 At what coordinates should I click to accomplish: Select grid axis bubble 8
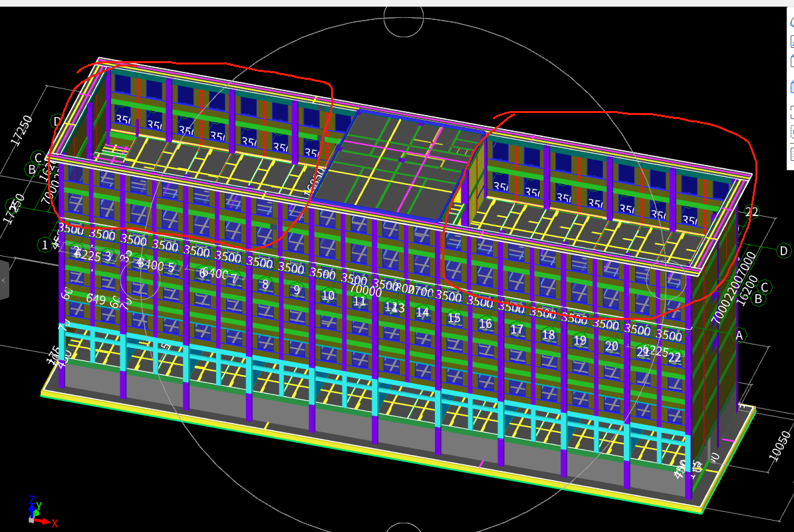pos(265,284)
